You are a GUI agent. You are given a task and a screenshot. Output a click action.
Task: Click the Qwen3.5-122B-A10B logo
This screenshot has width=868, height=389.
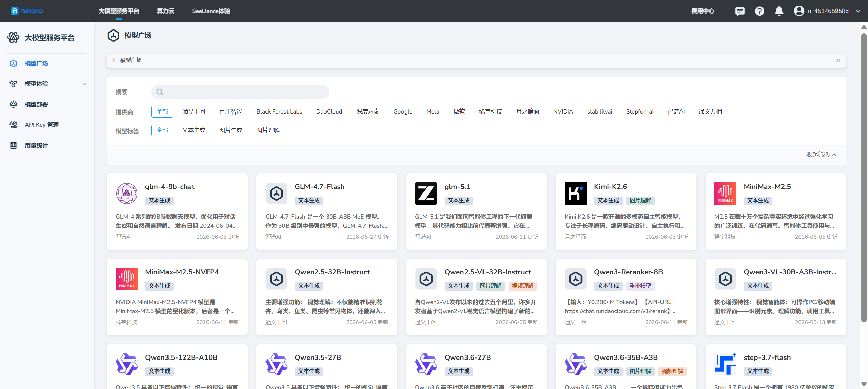(127, 364)
